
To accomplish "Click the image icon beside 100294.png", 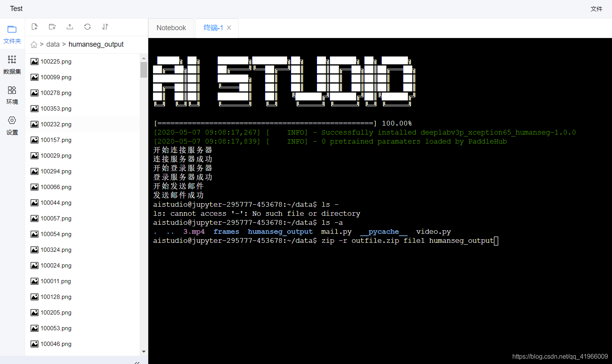I will pos(35,171).
